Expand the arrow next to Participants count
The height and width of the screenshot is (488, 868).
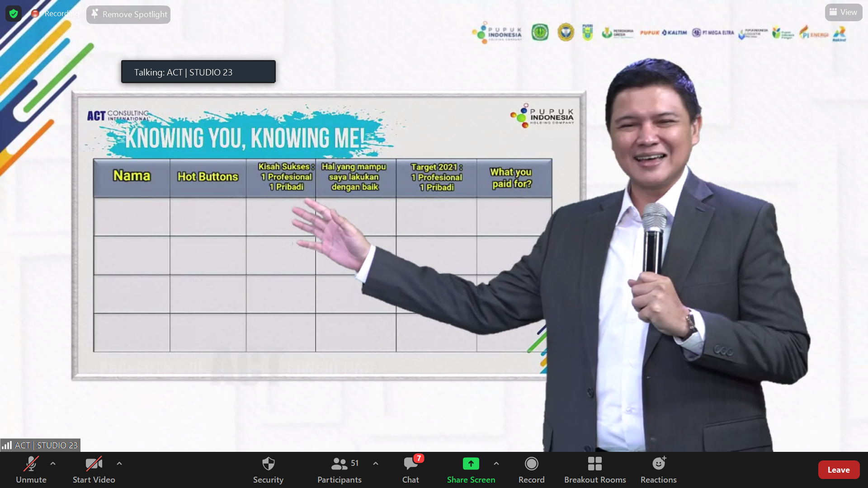click(376, 464)
